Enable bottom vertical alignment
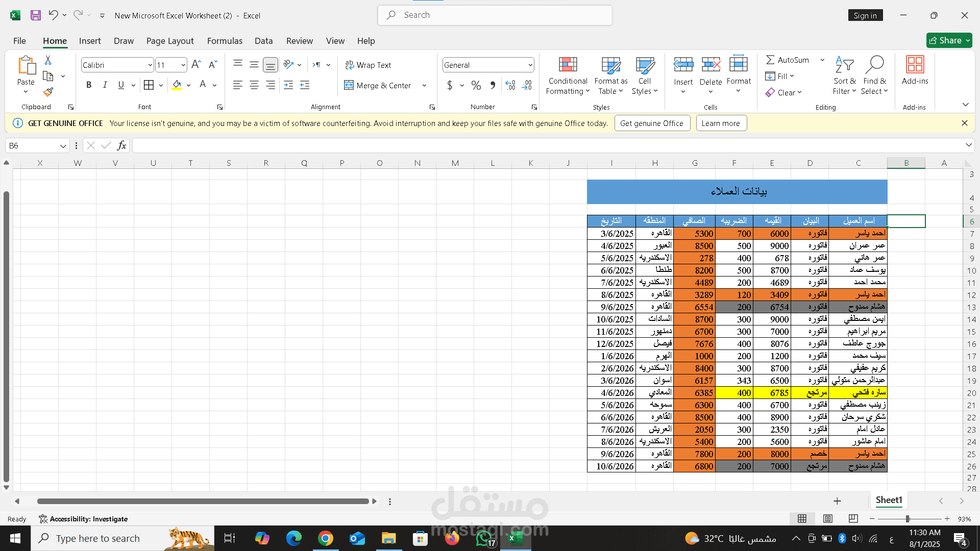The image size is (980, 551). coord(271,65)
